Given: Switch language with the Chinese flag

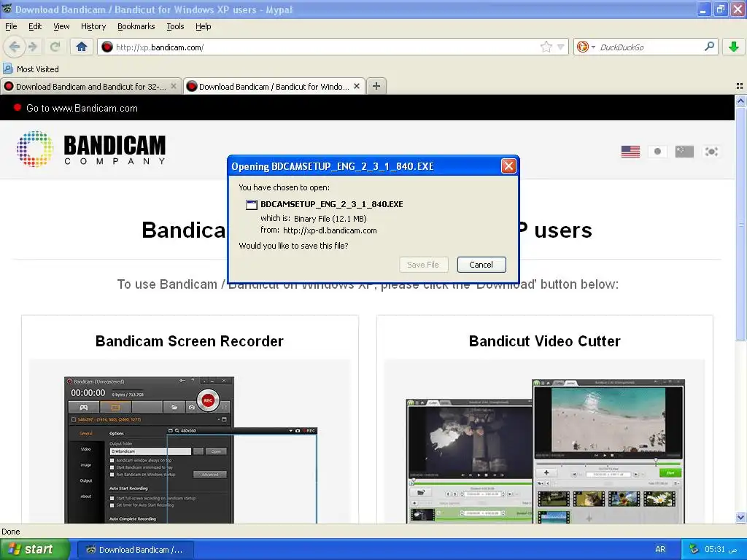Looking at the screenshot, I should pyautogui.click(x=684, y=152).
